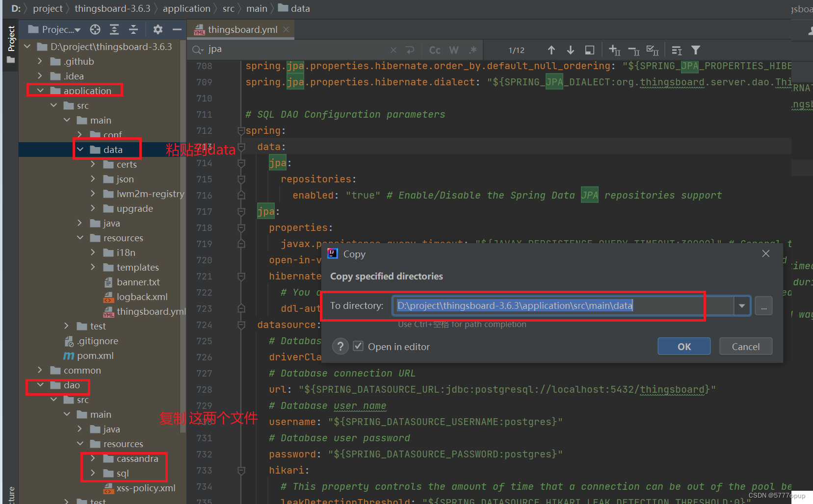Click the Collapse All icon in Project panel
The width and height of the screenshot is (813, 504).
pos(133,29)
